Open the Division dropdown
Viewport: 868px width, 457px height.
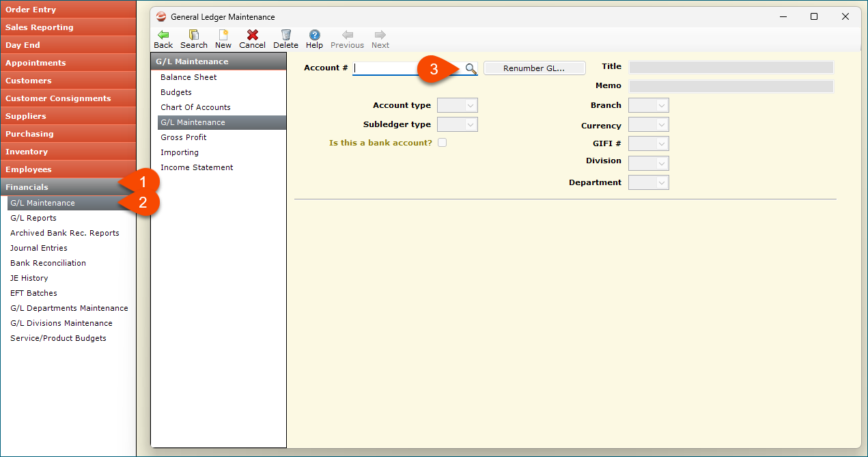coord(649,163)
